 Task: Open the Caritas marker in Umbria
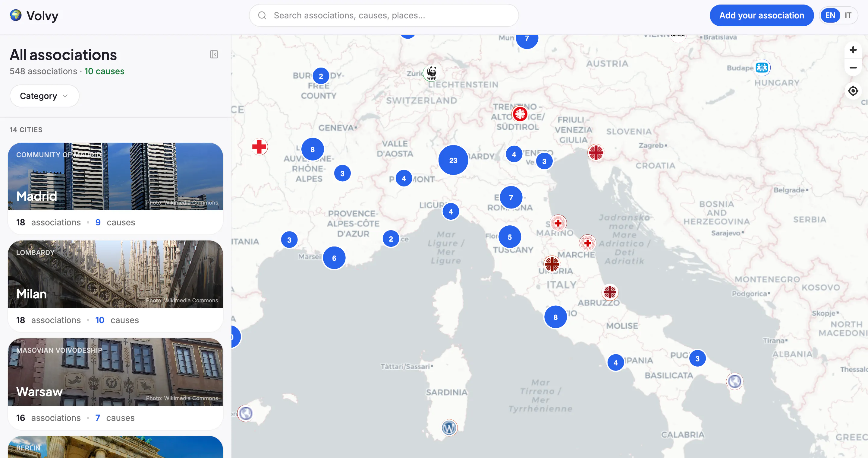click(552, 264)
